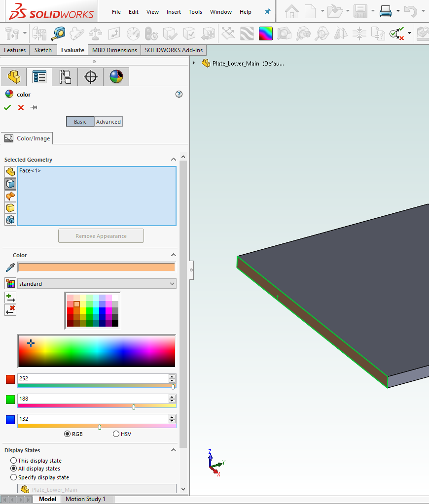The height and width of the screenshot is (504, 429).
Task: Open the Zebra Stripes tool
Action: [x=247, y=34]
